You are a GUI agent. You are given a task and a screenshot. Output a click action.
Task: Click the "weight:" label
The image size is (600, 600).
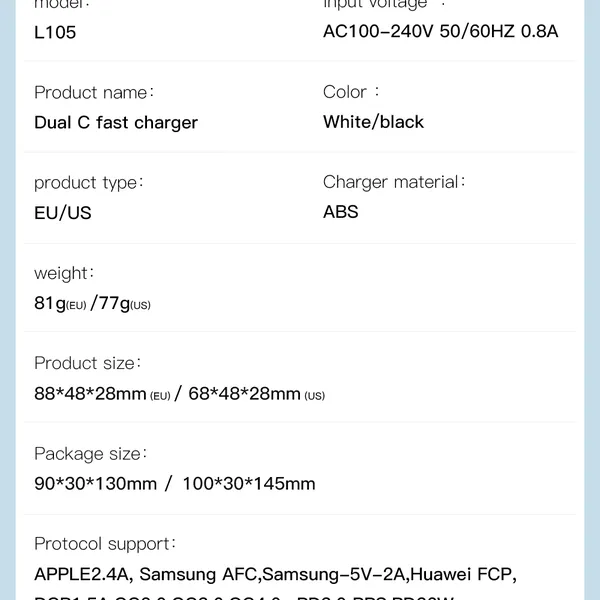(64, 273)
